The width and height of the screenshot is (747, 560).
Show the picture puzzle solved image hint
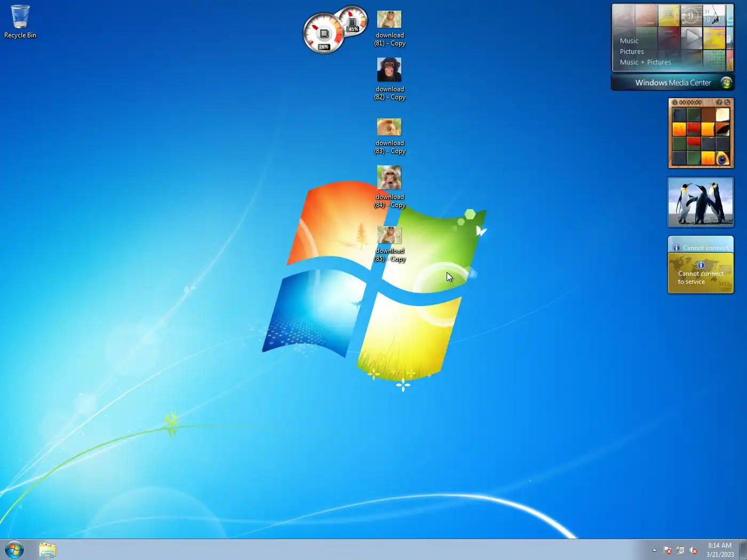point(719,102)
